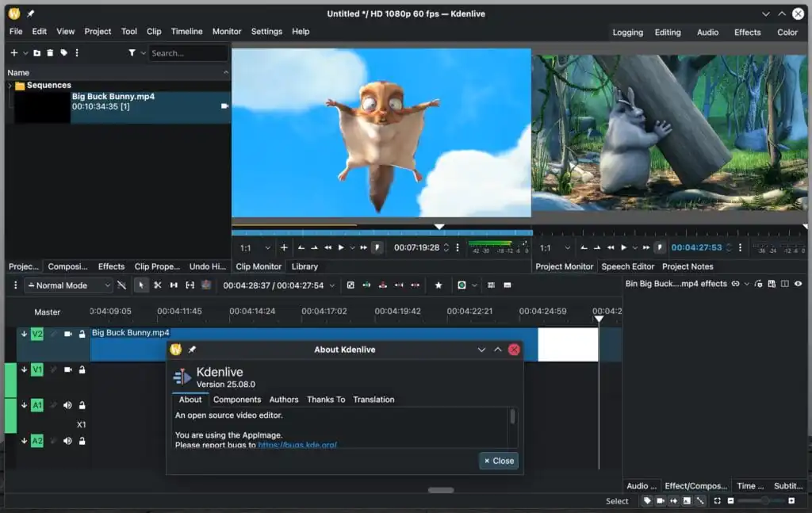Select the razor scissors tool
The image size is (812, 513).
tap(158, 285)
